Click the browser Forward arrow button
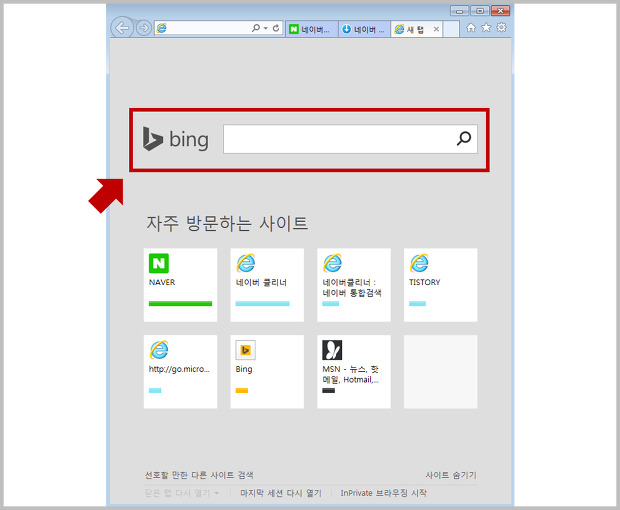This screenshot has width=620, height=510. (x=144, y=28)
